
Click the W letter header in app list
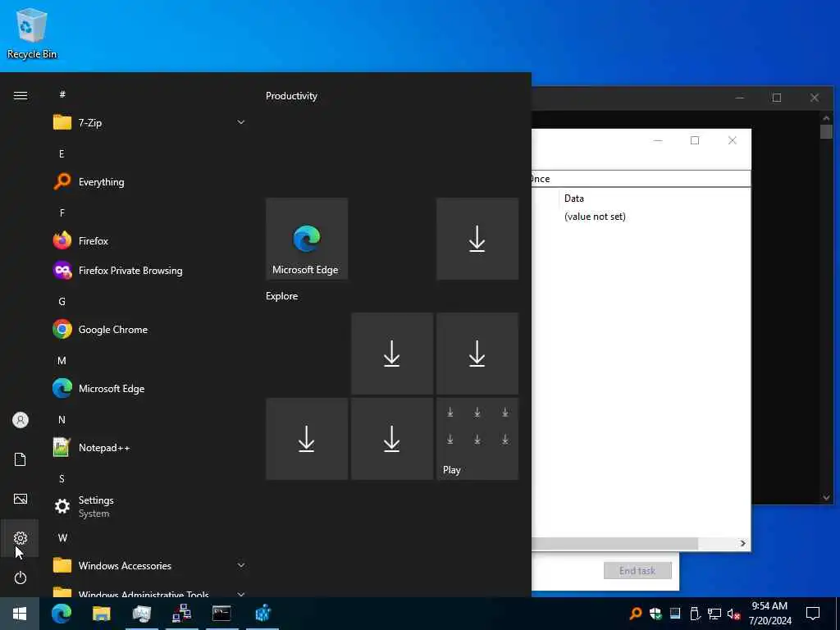tap(62, 537)
